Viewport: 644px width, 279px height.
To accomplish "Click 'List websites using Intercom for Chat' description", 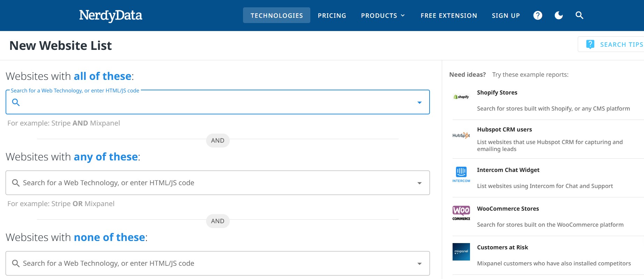I will tap(545, 186).
